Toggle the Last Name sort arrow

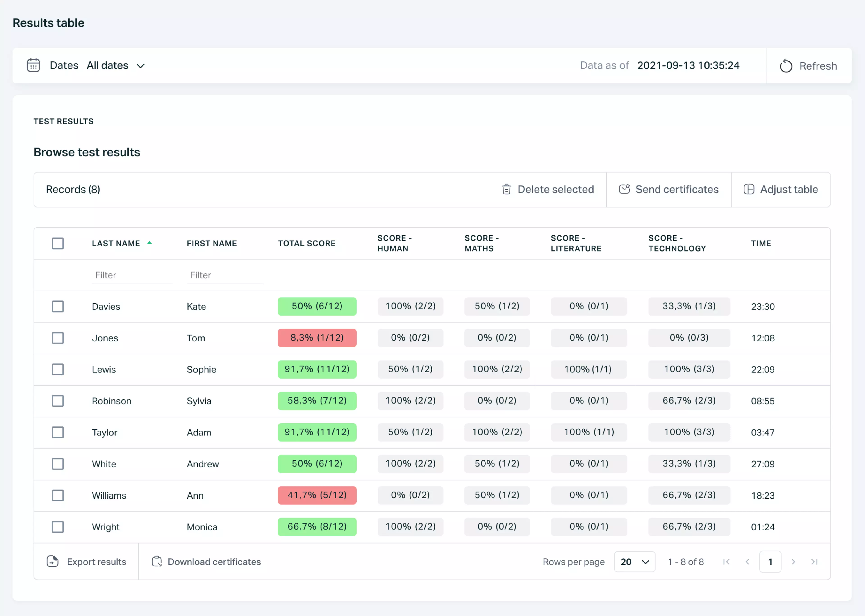click(150, 242)
